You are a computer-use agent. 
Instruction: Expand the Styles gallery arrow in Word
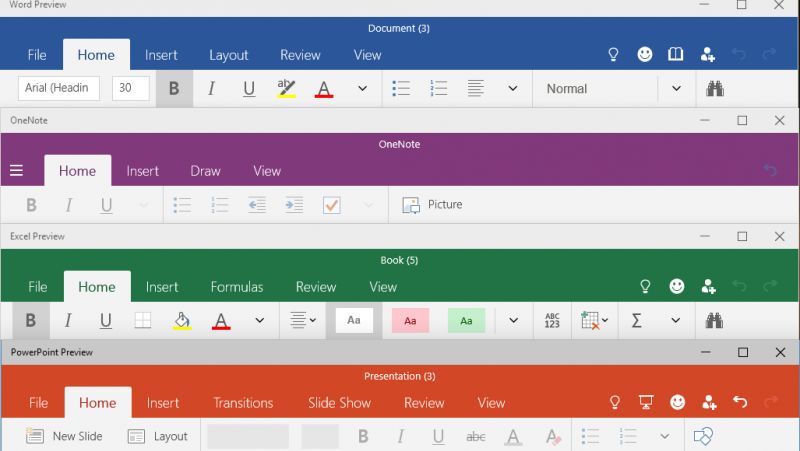(676, 88)
